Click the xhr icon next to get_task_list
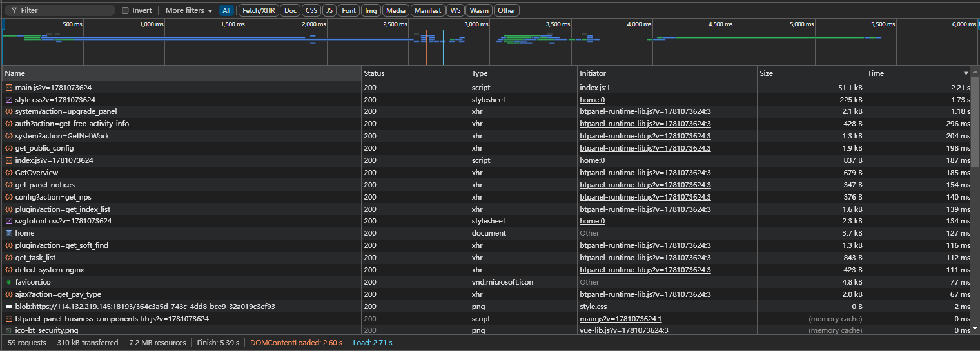The height and width of the screenshot is (351, 980). [9, 258]
